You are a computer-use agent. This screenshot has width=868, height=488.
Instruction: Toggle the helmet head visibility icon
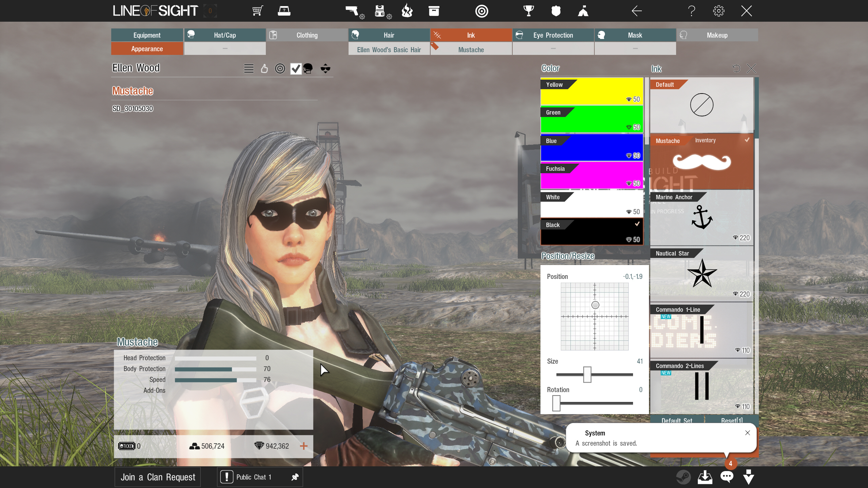point(308,69)
